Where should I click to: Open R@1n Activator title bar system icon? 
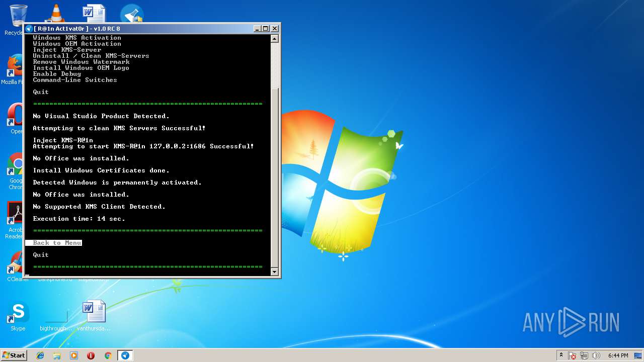(29, 29)
